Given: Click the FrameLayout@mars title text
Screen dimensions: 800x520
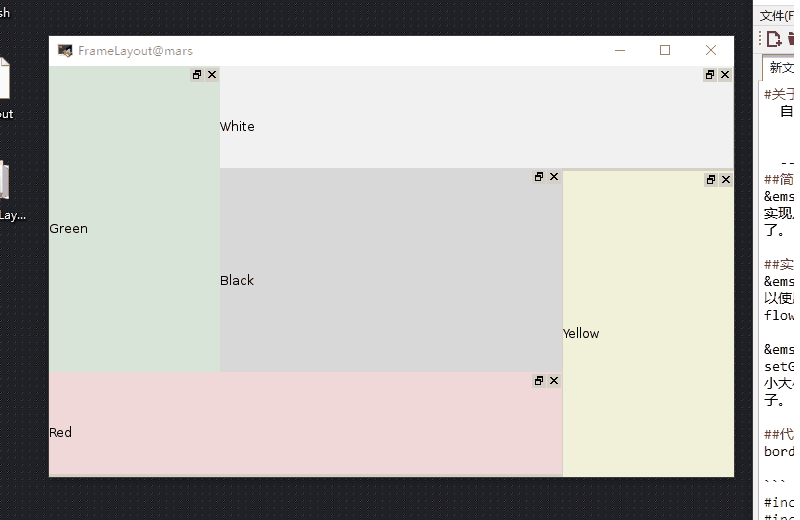Looking at the screenshot, I should coord(135,51).
